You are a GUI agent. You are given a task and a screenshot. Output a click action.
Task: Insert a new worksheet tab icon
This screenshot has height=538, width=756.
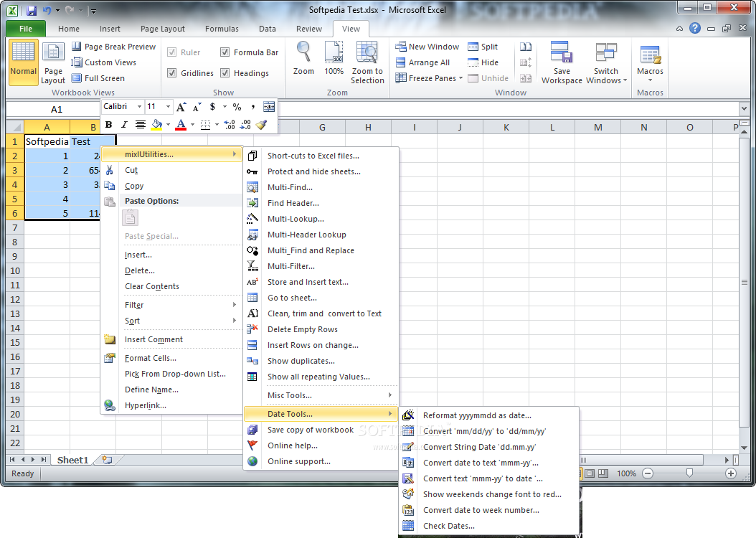point(107,460)
